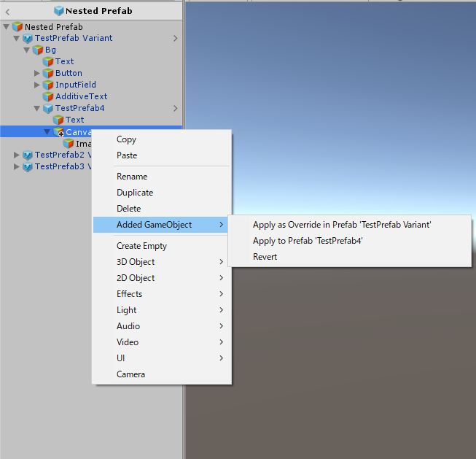Click the Nested Prefab root cube icon
Viewport: 476px width, 459px height.
tap(17, 27)
